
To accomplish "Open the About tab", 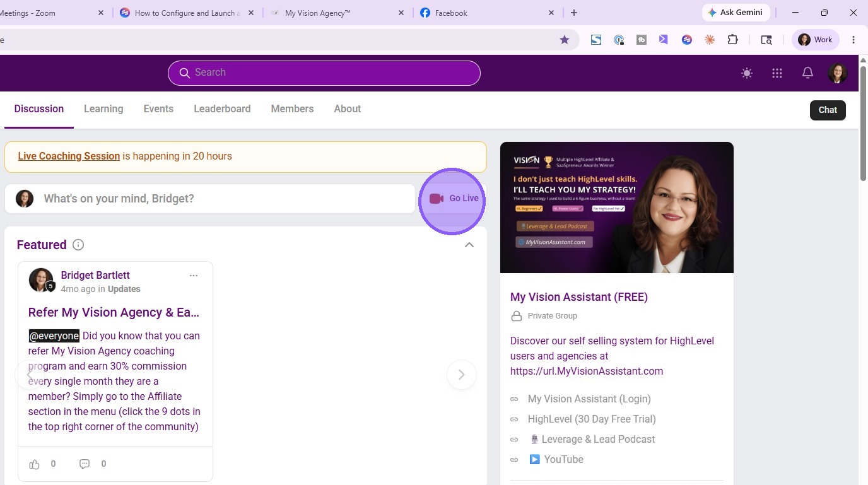I will (348, 109).
